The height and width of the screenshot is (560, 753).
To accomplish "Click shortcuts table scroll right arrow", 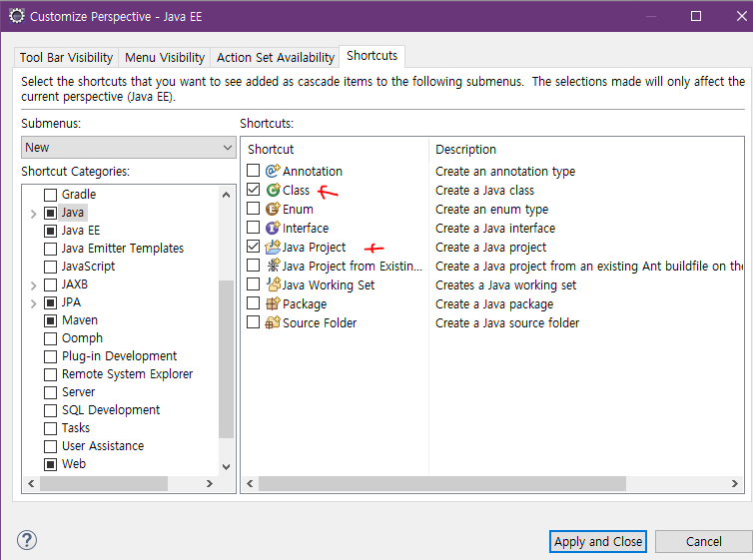I will tap(735, 484).
